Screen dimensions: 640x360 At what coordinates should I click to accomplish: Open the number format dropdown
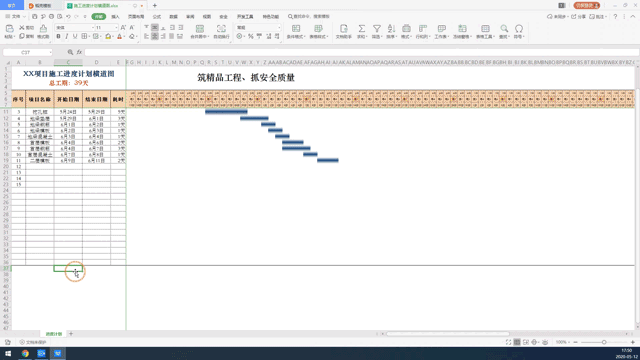pos(258,28)
